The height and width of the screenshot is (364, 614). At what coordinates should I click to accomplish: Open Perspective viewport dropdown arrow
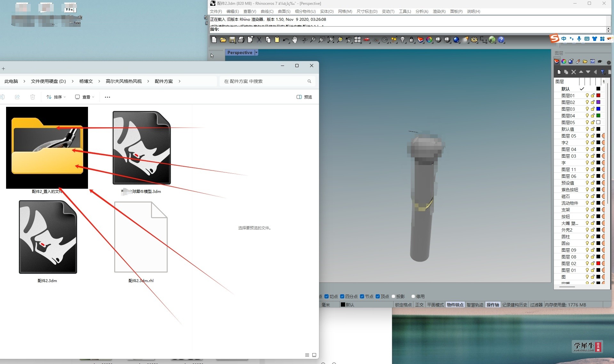[256, 52]
